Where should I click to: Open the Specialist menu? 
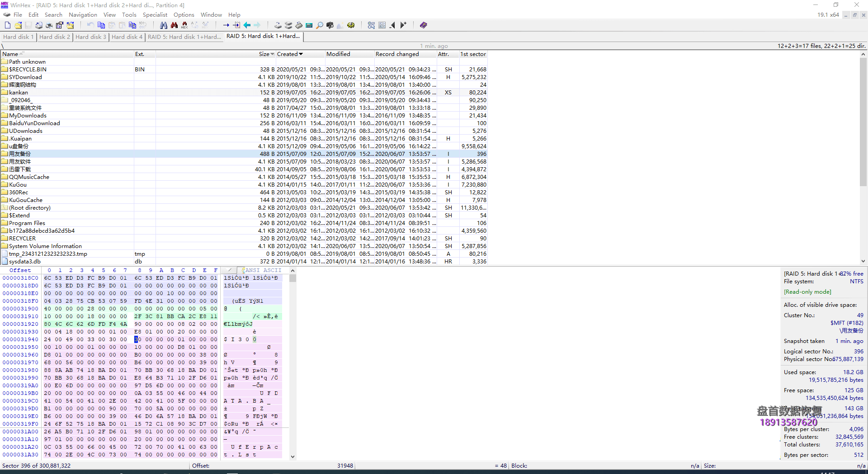tap(155, 15)
